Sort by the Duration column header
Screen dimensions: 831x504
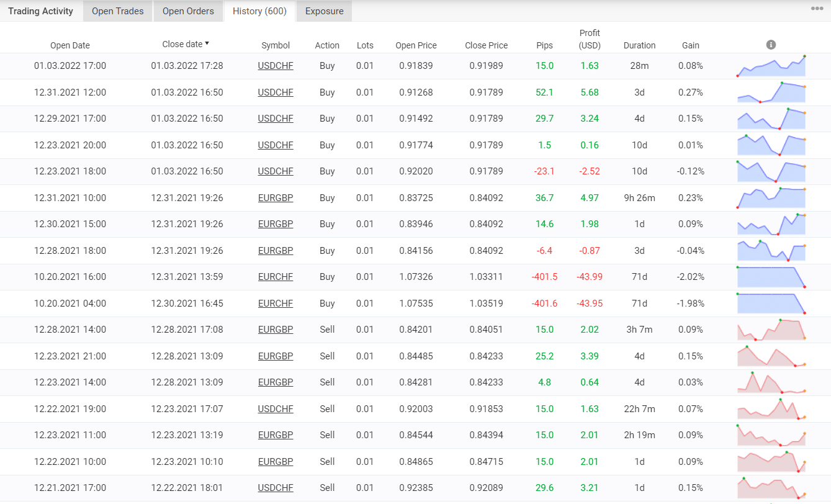pyautogui.click(x=639, y=45)
